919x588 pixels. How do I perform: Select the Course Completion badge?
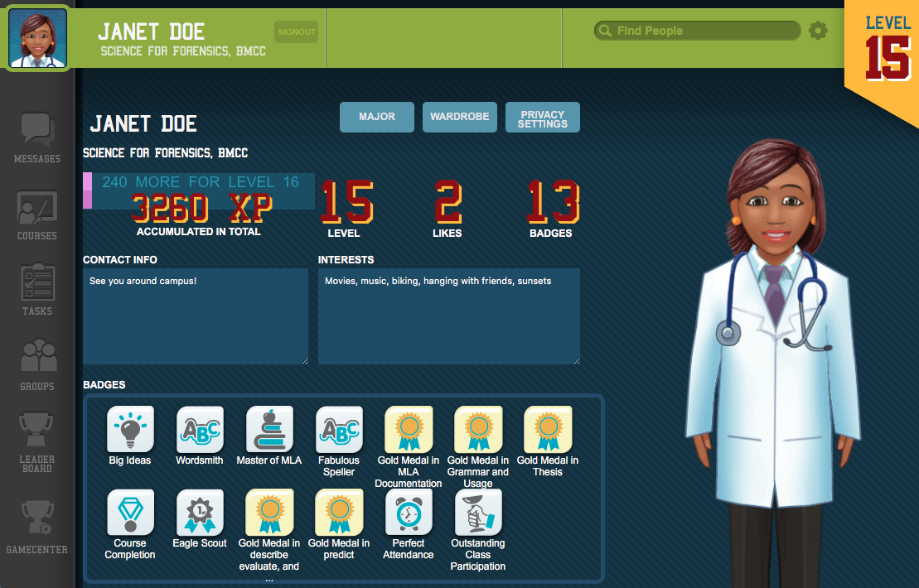click(x=130, y=512)
